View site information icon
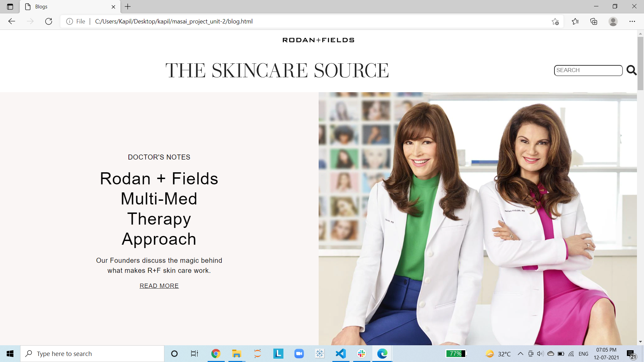This screenshot has height=362, width=644. click(x=69, y=21)
